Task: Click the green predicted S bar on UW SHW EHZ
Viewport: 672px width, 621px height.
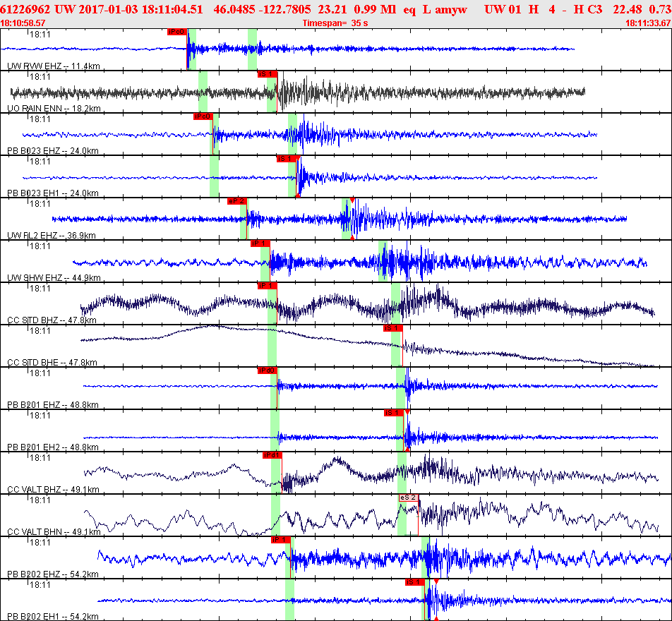Action: 382,261
